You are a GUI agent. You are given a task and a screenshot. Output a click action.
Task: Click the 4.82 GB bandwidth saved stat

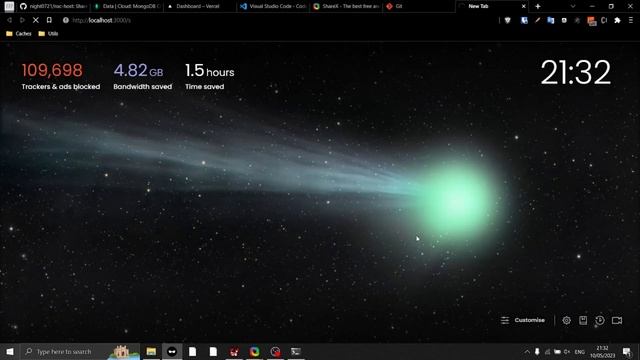142,76
